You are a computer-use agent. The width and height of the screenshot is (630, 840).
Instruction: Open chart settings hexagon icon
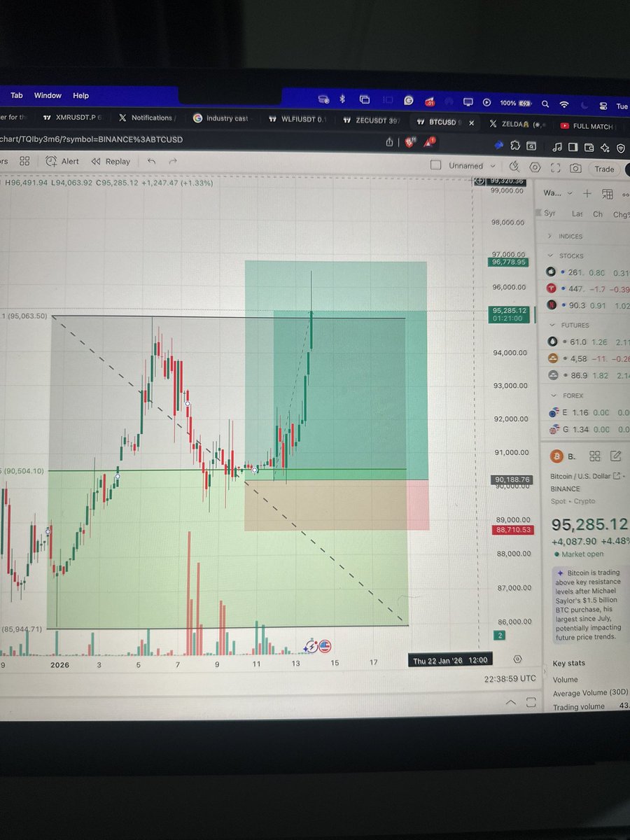(535, 167)
